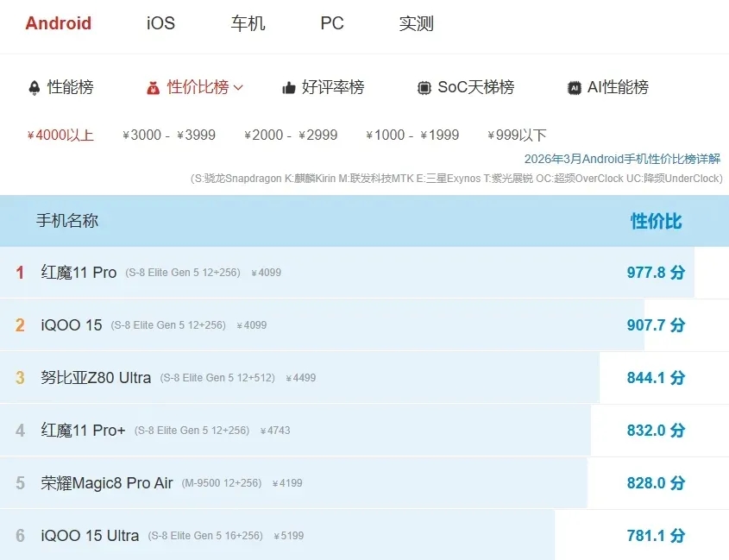Go to the 实测 tab
The image size is (729, 560).
click(x=416, y=23)
